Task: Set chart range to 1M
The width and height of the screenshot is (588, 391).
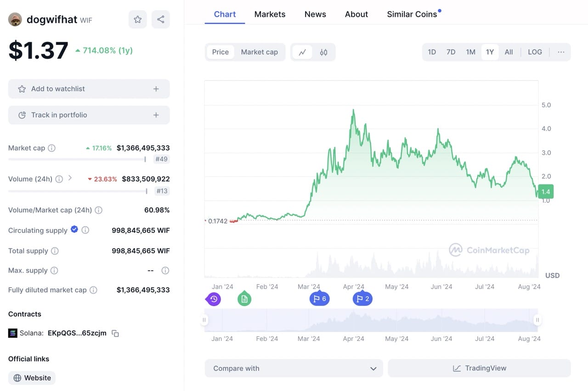Action: [x=470, y=52]
